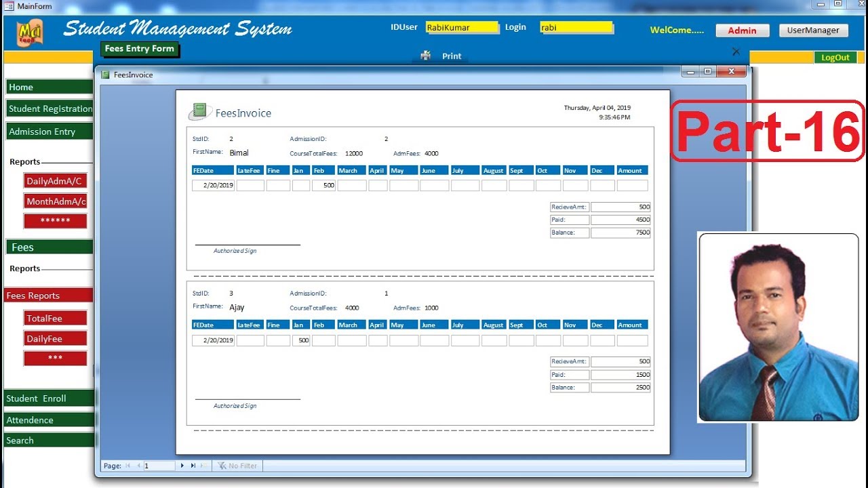The image size is (868, 488).
Task: Click the FeesInvoice report heading
Action: click(243, 113)
